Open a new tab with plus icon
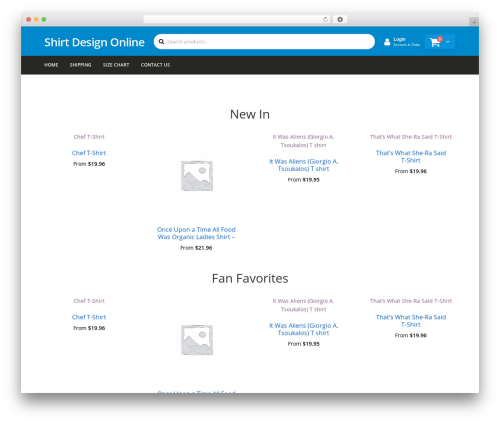 [x=474, y=22]
